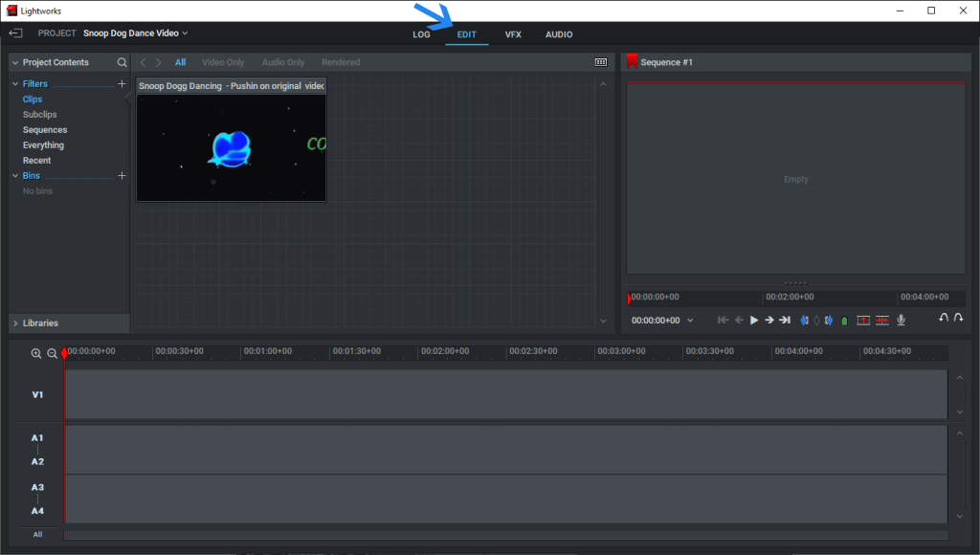Toggle the A1 track selection
This screenshot has height=555, width=980.
pos(37,438)
